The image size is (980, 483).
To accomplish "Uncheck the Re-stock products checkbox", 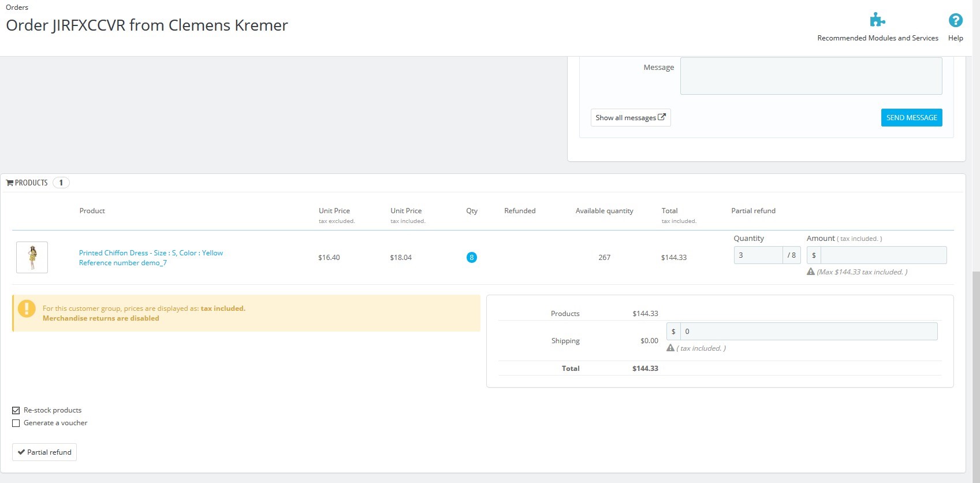I will pos(16,410).
